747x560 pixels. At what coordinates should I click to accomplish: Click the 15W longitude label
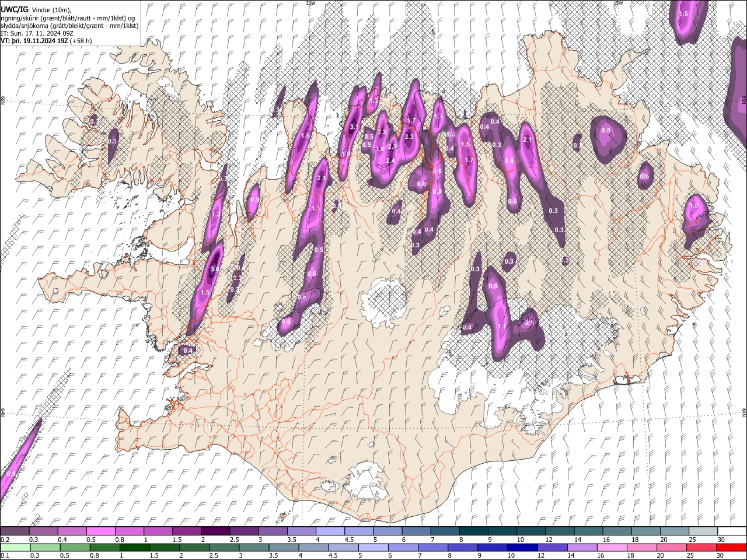click(618, 3)
